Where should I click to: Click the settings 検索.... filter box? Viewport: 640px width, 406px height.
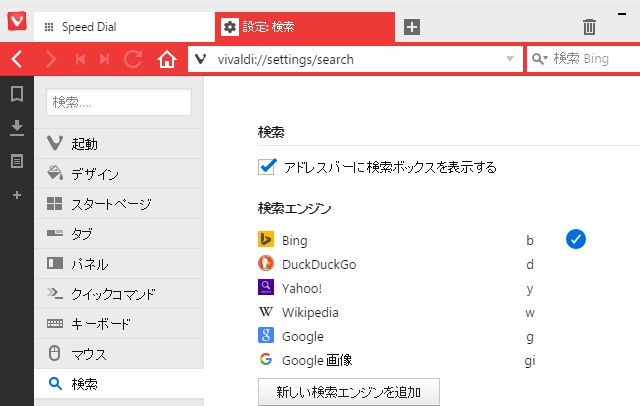pyautogui.click(x=119, y=102)
